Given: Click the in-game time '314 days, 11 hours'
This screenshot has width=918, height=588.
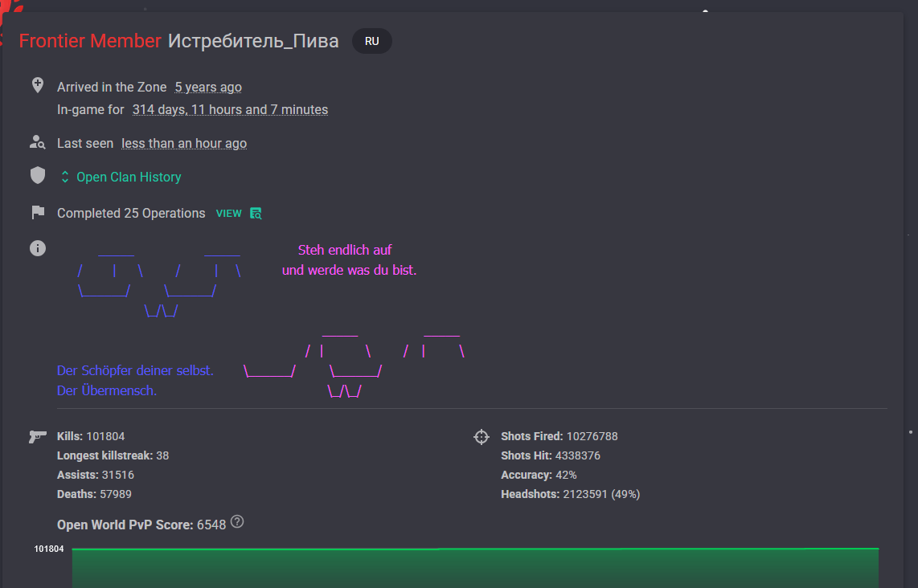Looking at the screenshot, I should (x=230, y=110).
